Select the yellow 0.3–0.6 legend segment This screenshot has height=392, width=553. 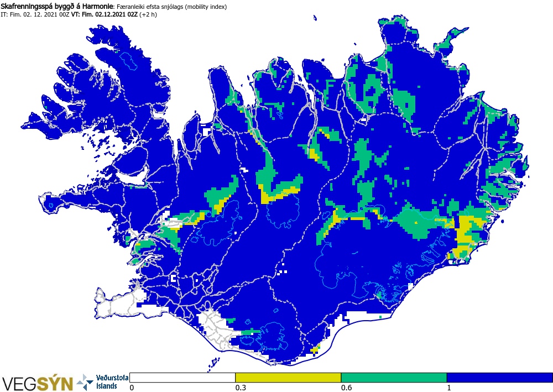(288, 378)
